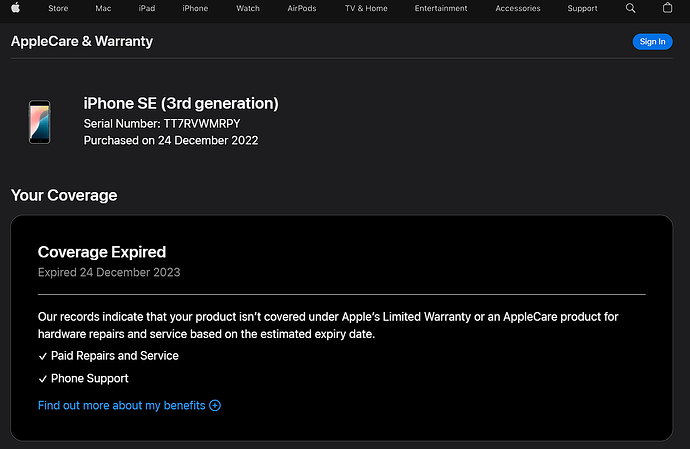Click the 'iPhone SE (3rd generation)' title
The width and height of the screenshot is (690, 449).
click(x=181, y=103)
